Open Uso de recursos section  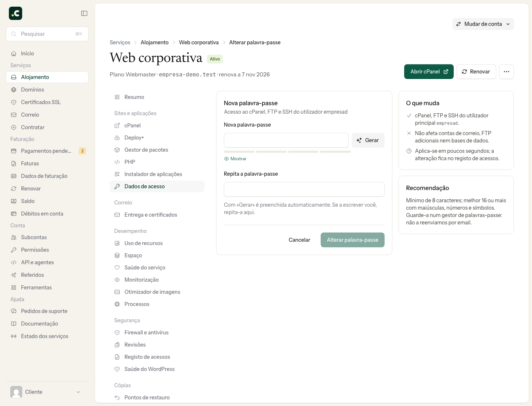point(157,243)
